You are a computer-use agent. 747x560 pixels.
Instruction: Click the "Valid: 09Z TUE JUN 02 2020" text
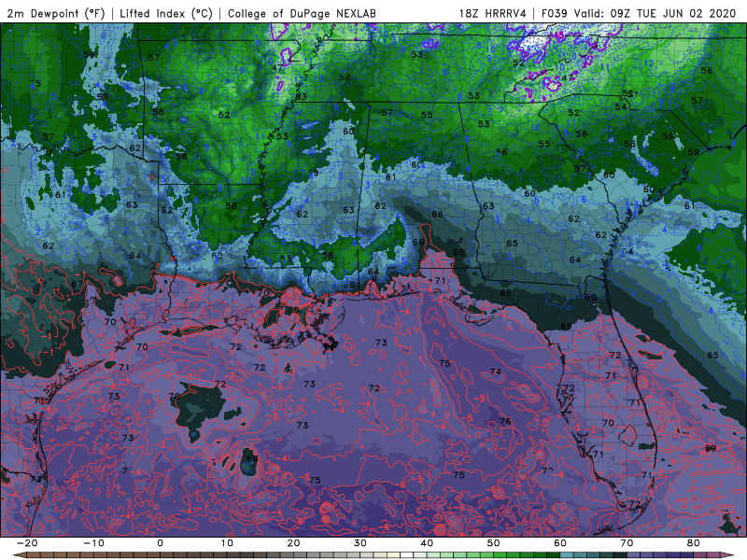655,13
